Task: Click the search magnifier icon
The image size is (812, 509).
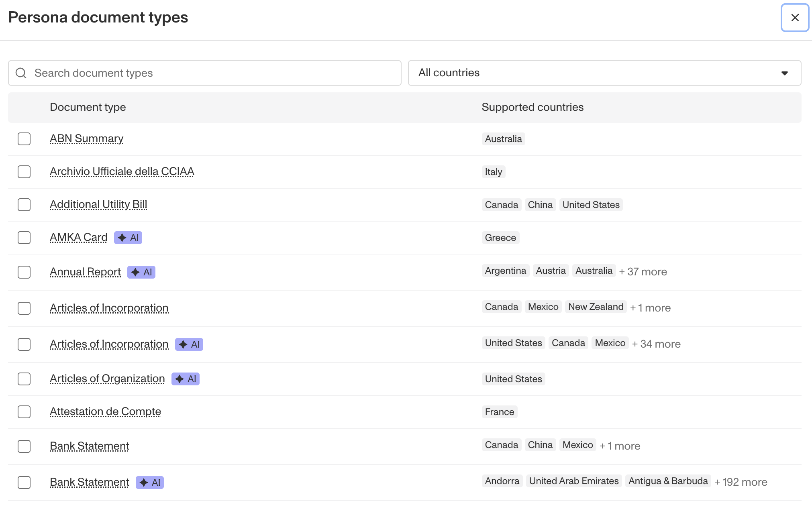Action: point(21,73)
